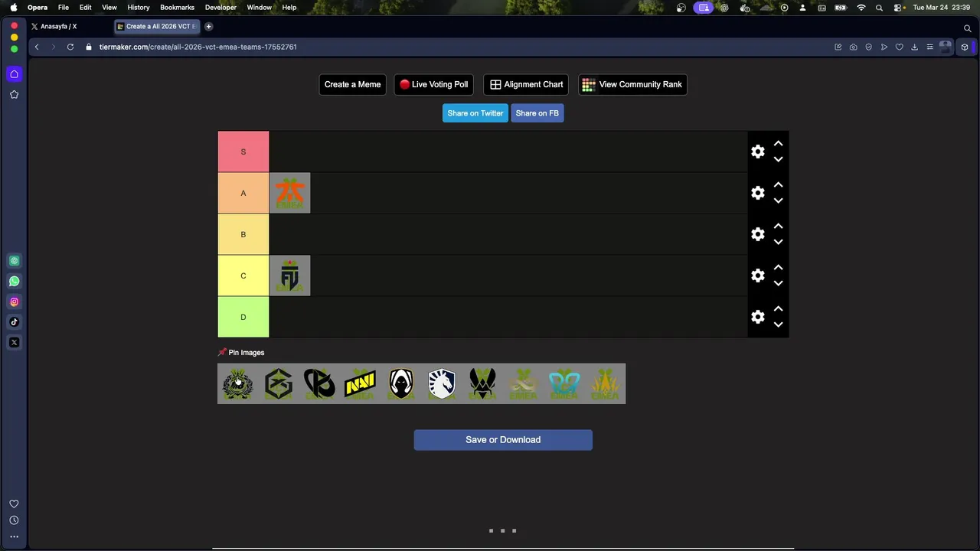Select the FUT Esports logo in C tier

[x=289, y=275]
